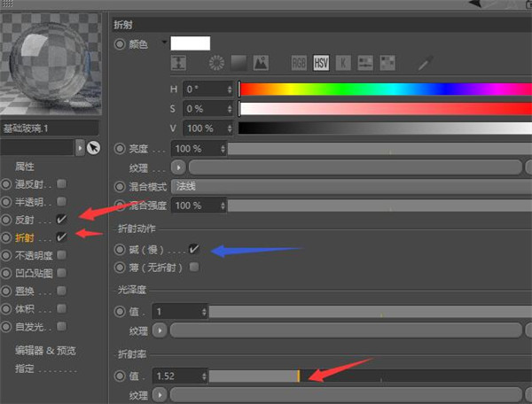Pick a color with the eyedropper tool
Viewport: 532px width, 404px height.
click(427, 63)
